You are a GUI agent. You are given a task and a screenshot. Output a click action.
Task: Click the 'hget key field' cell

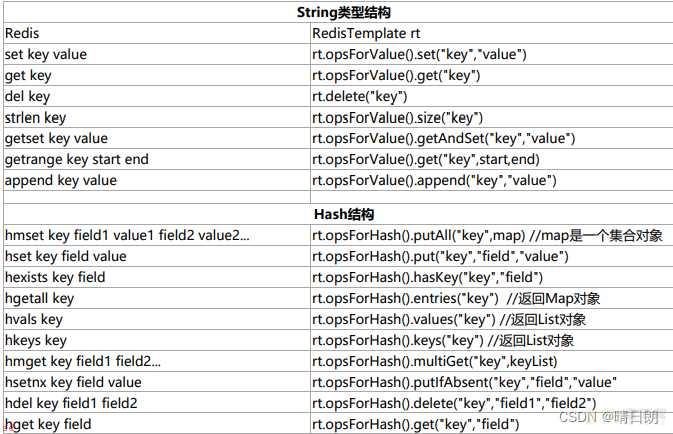157,424
